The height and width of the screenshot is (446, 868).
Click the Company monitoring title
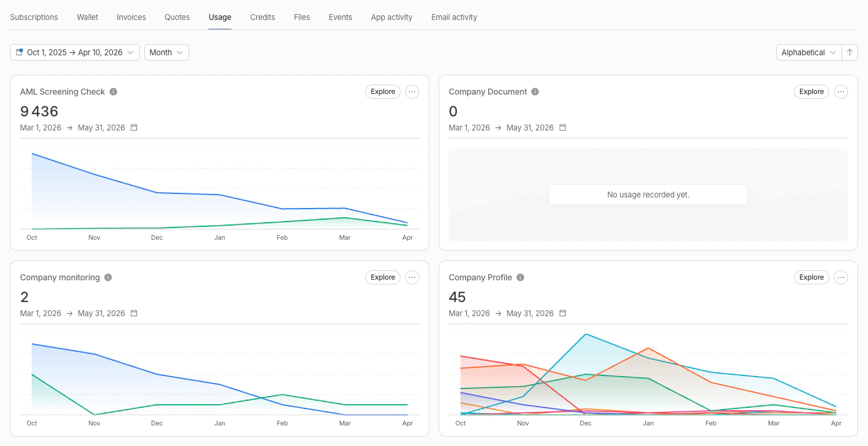[x=60, y=277]
